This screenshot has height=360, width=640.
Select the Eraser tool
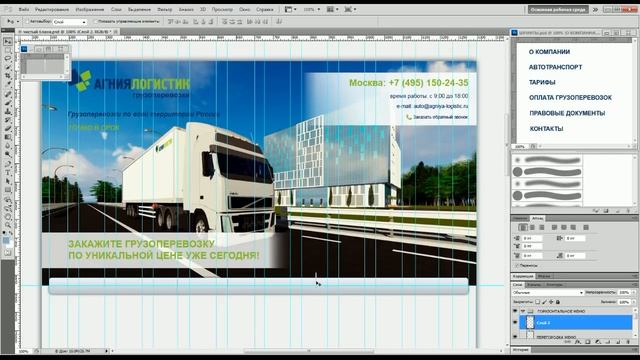pos(8,128)
